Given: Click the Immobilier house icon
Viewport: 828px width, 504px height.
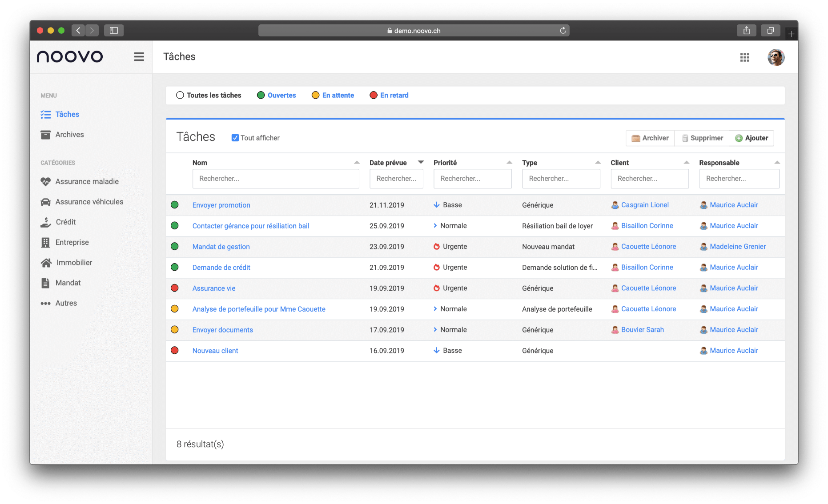Looking at the screenshot, I should tap(46, 263).
